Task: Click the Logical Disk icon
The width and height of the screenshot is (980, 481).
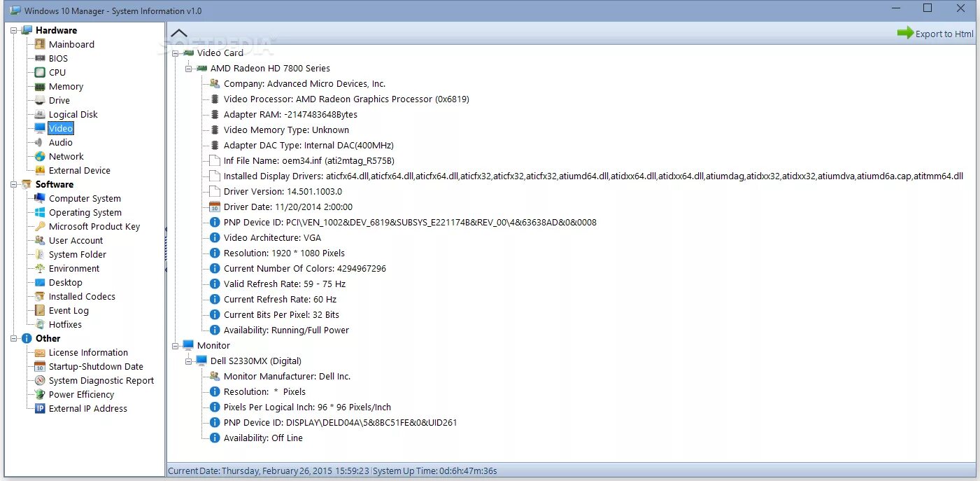Action: 40,114
